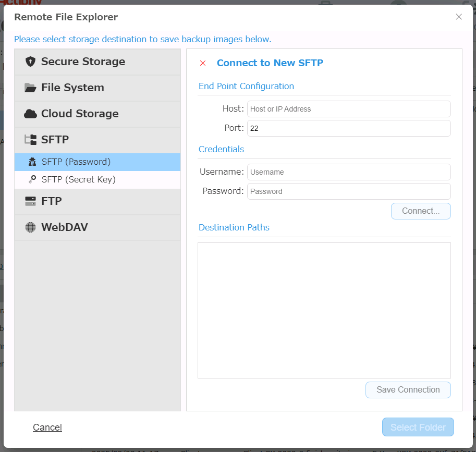This screenshot has width=476, height=452.
Task: Click the Cancel link
Action: point(47,427)
